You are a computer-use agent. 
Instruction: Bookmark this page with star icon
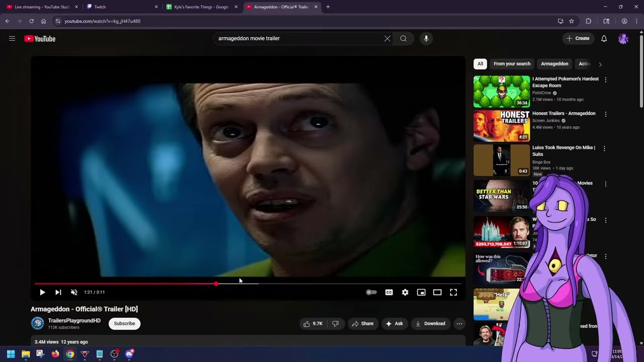click(572, 21)
